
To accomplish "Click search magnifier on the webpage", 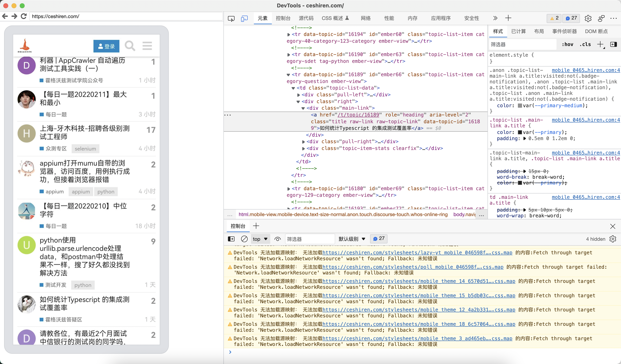I will coord(130,46).
